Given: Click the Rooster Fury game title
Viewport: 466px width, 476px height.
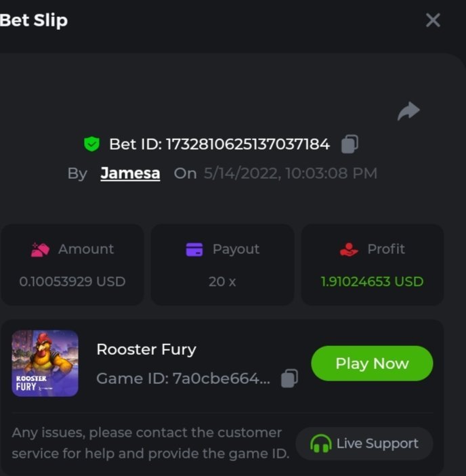Looking at the screenshot, I should point(146,349).
